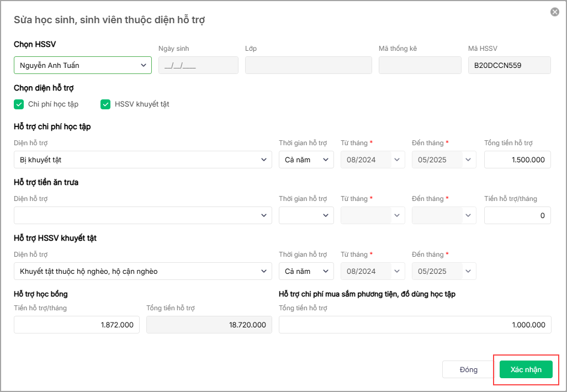567x392 pixels.
Task: Click the chevron on the empty Từ tháng ăn trưa field
Action: 398,215
